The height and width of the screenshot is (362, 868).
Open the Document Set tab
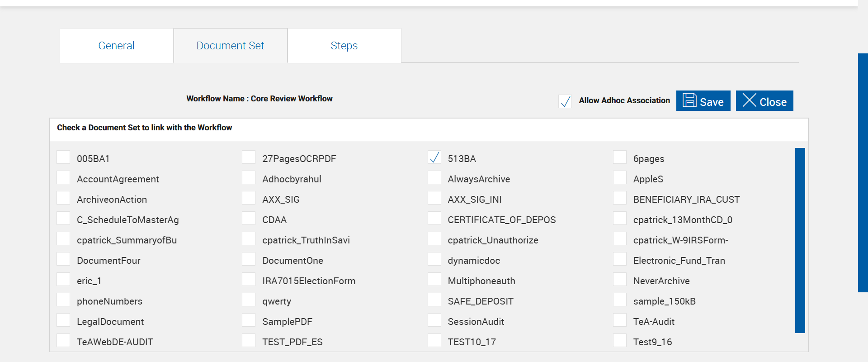230,46
